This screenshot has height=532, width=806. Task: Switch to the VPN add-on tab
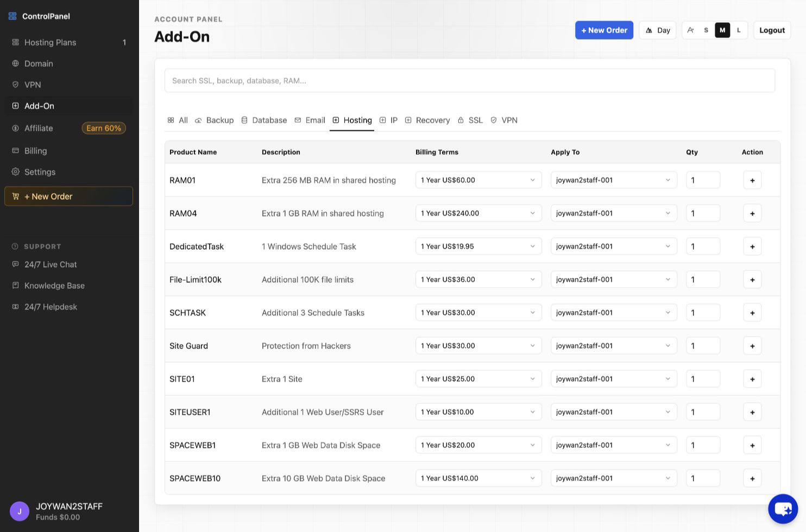(x=504, y=120)
